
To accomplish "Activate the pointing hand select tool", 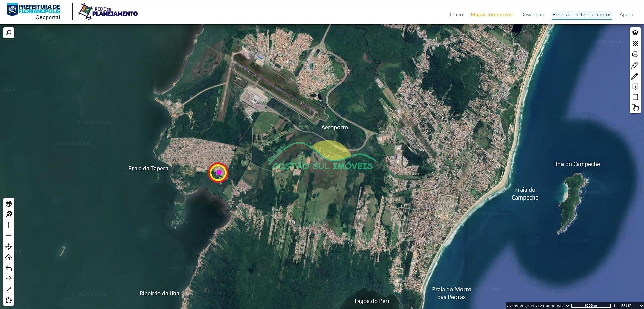I will (x=635, y=108).
